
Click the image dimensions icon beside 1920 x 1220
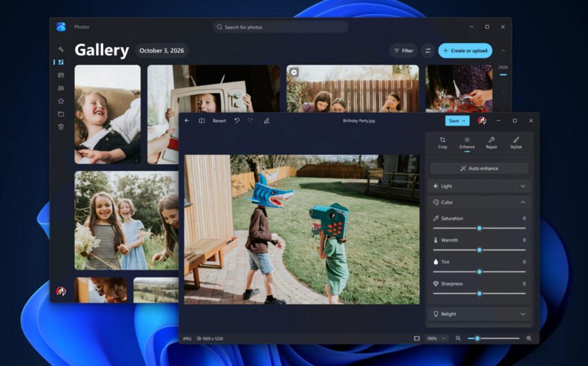pyautogui.click(x=199, y=339)
